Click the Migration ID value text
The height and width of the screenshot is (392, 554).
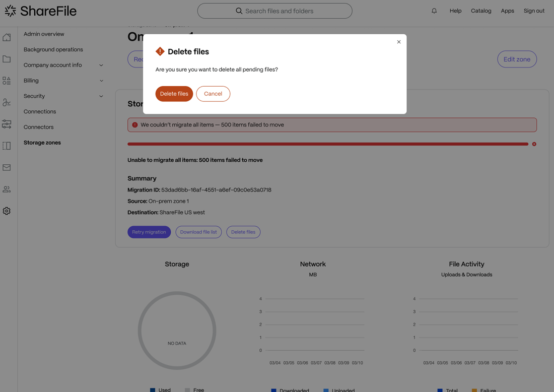pos(216,190)
